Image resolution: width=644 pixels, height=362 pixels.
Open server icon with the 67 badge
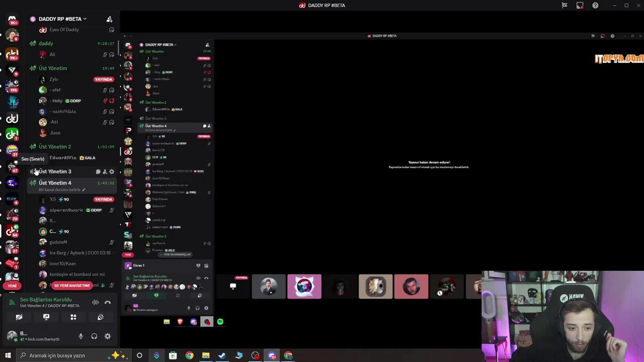point(12,166)
